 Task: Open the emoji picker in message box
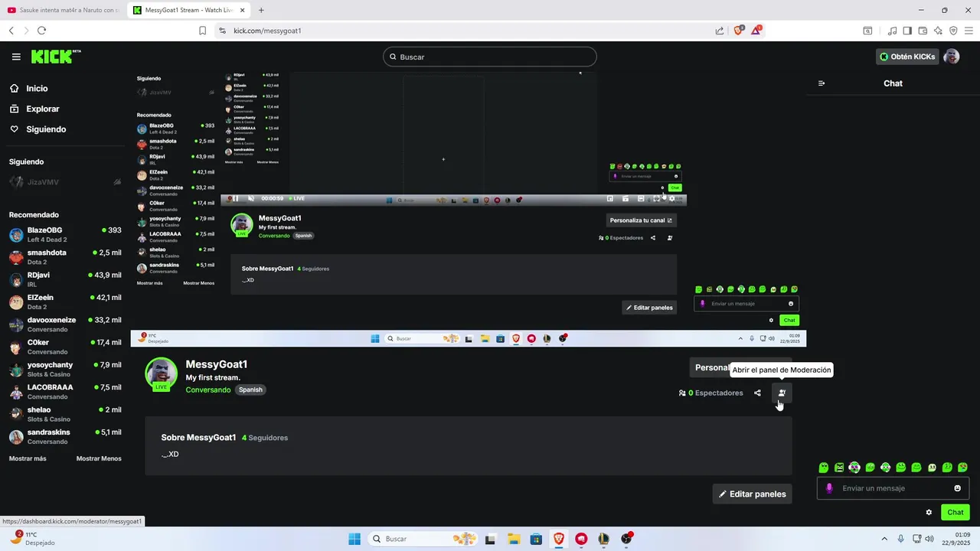tap(957, 488)
